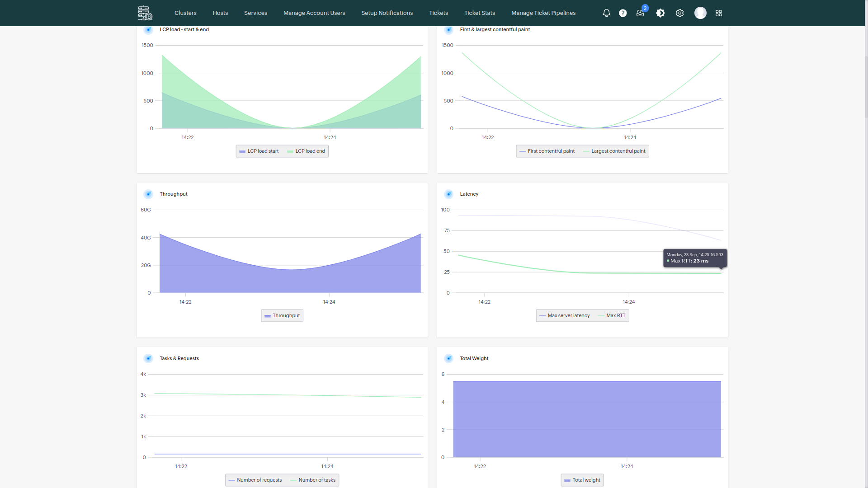Toggle Throughput legend item

pos(282,316)
